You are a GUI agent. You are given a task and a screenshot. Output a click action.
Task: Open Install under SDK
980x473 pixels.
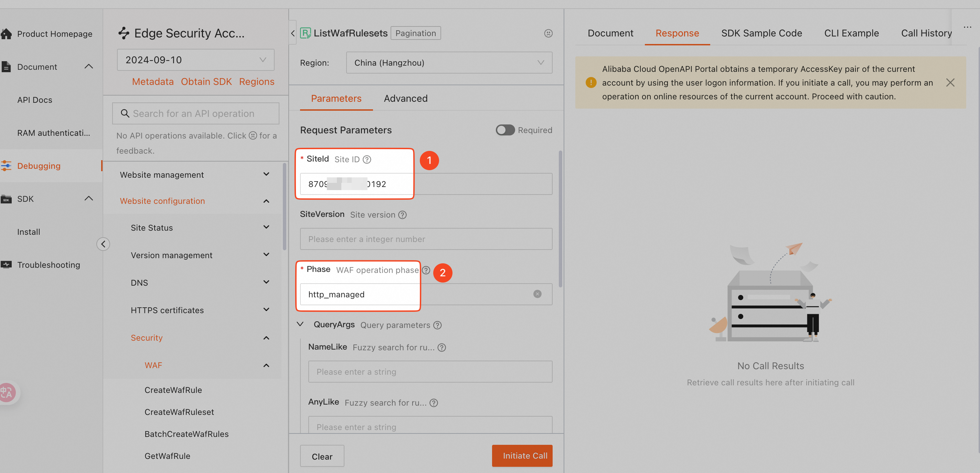29,232
